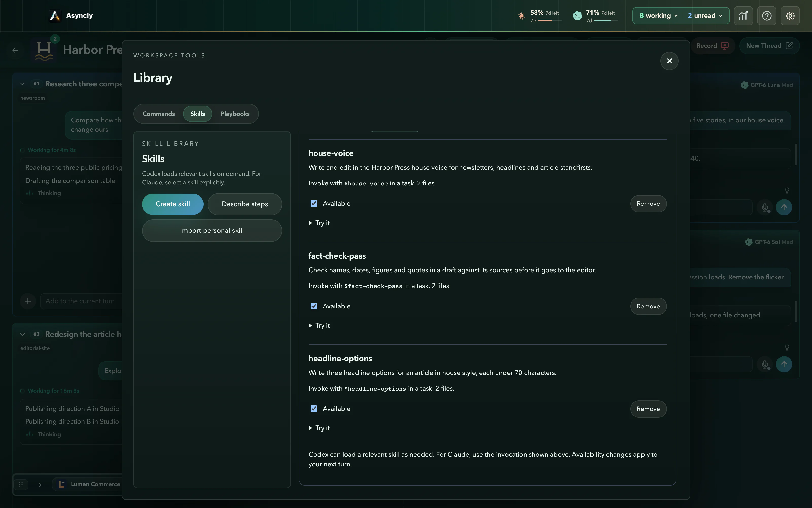Click the 58% usage progress bar

(x=550, y=21)
